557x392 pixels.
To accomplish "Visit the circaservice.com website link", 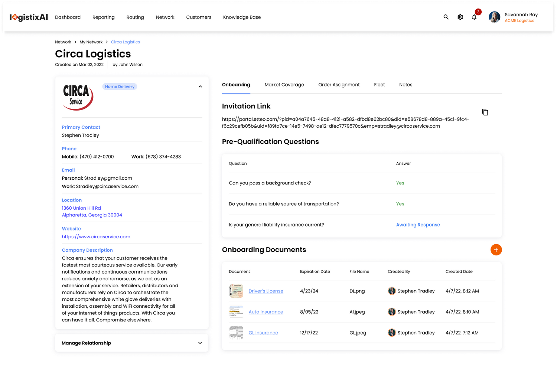I will point(96,237).
